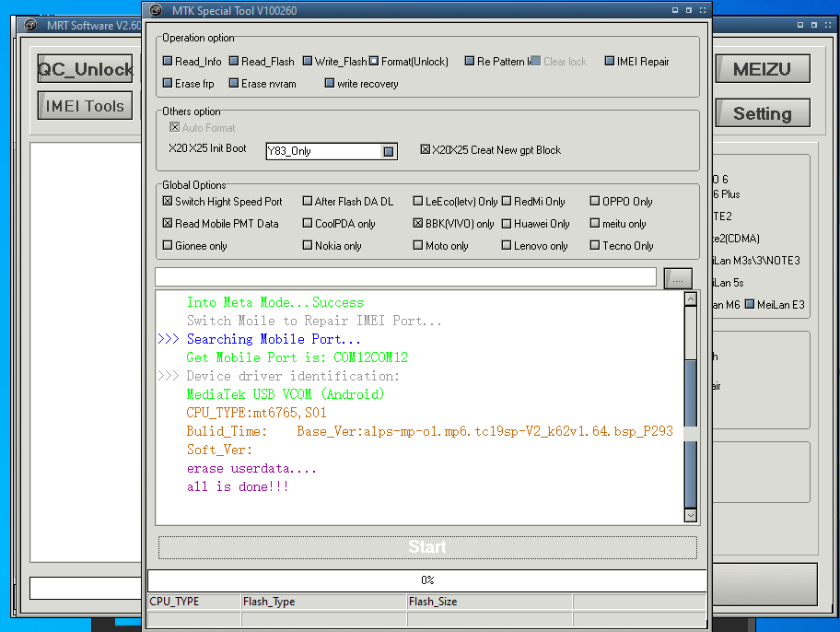Click 'Get Mobile Port is: COM12COM12' line
The height and width of the screenshot is (632, 840).
[297, 357]
